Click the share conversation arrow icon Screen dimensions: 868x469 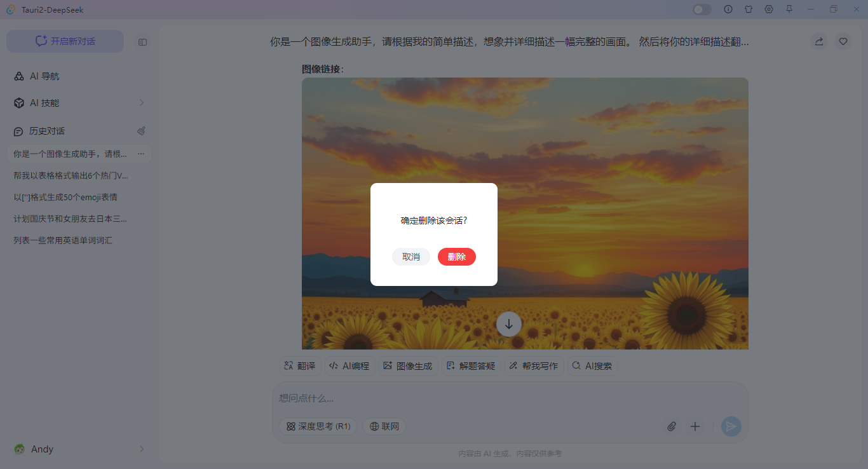point(818,41)
